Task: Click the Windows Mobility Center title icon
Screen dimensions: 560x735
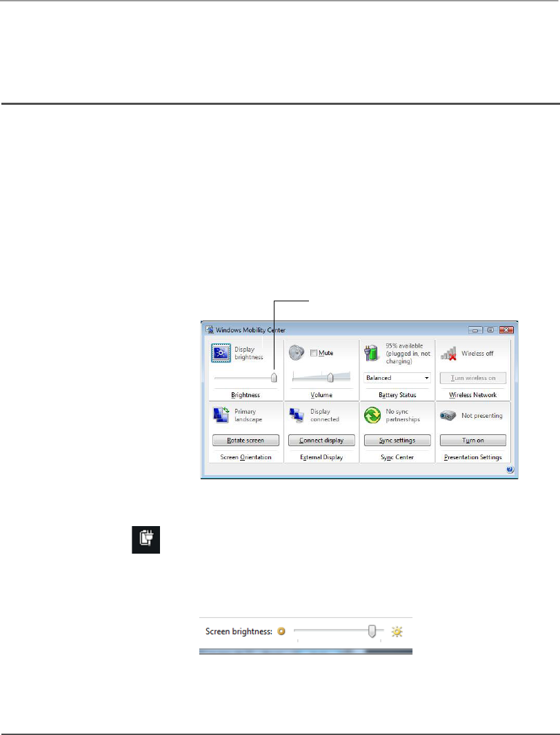Action: tap(210, 330)
